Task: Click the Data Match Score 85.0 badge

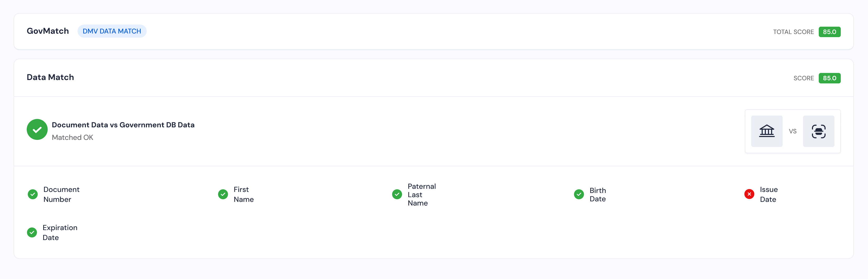Action: (829, 78)
